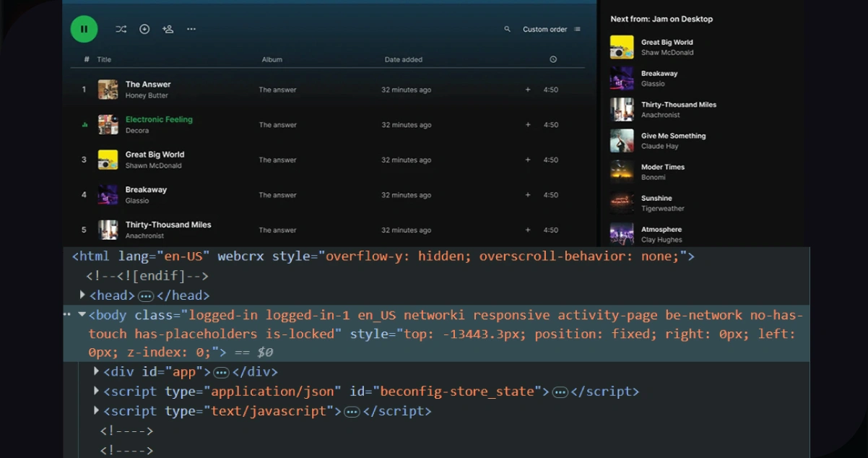
Task: Open the Custom order sort dropdown
Action: (551, 30)
